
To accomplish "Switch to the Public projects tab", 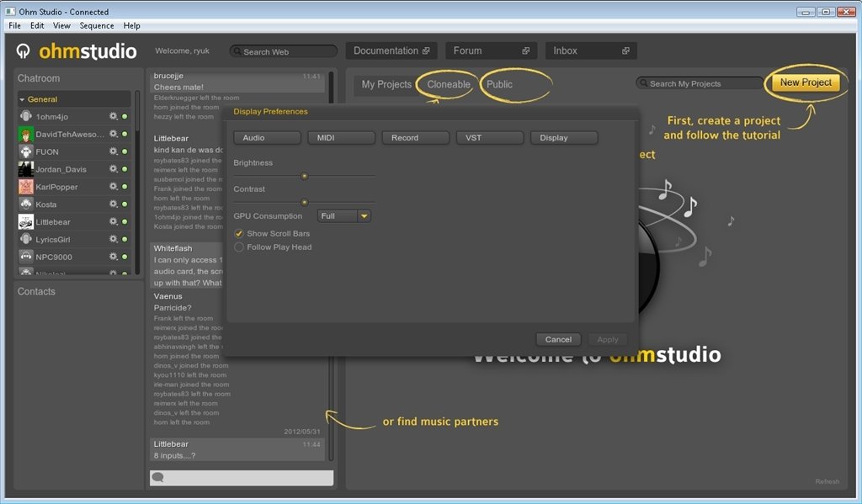I will pos(499,84).
